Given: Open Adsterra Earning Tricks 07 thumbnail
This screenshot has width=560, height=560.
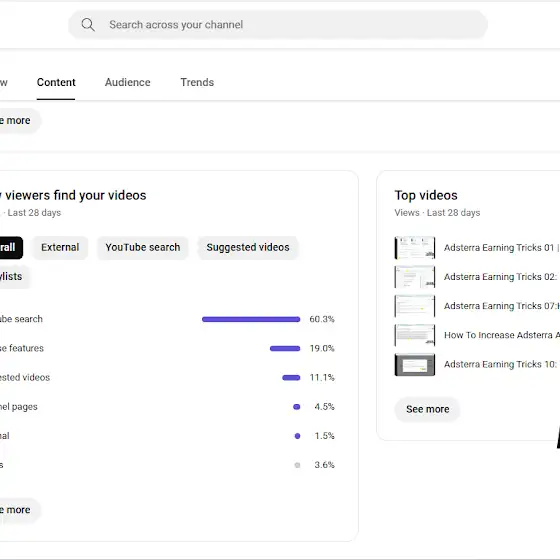Looking at the screenshot, I should [x=415, y=306].
